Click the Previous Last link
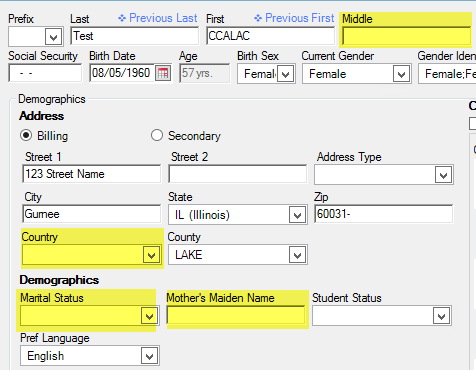This screenshot has height=370, width=476. point(158,18)
